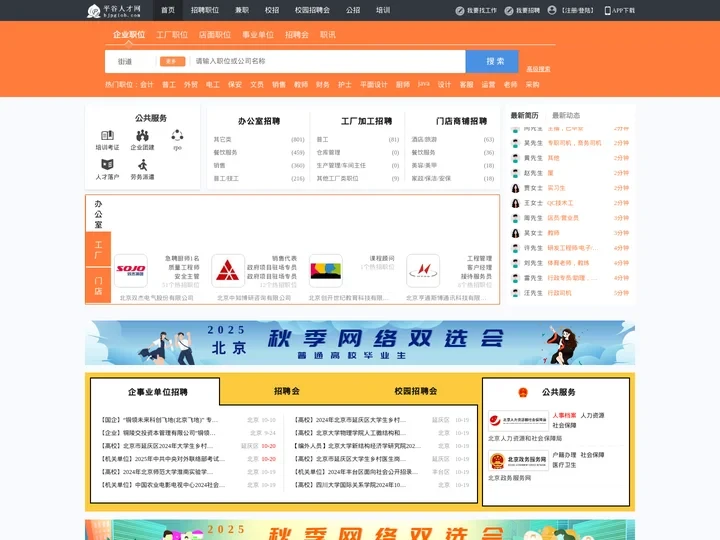Viewport: 720px width, 540px height.
Task: Open the 企事业单位招聘 tab
Action: [158, 392]
